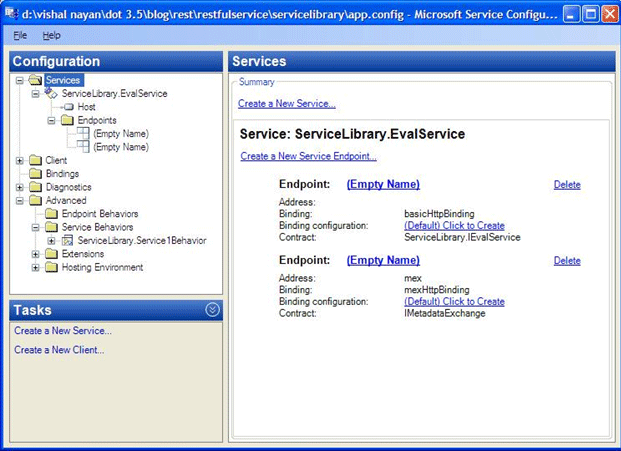Collapse the Tasks panel with the chevron button
This screenshot has width=621, height=451.
point(212,310)
